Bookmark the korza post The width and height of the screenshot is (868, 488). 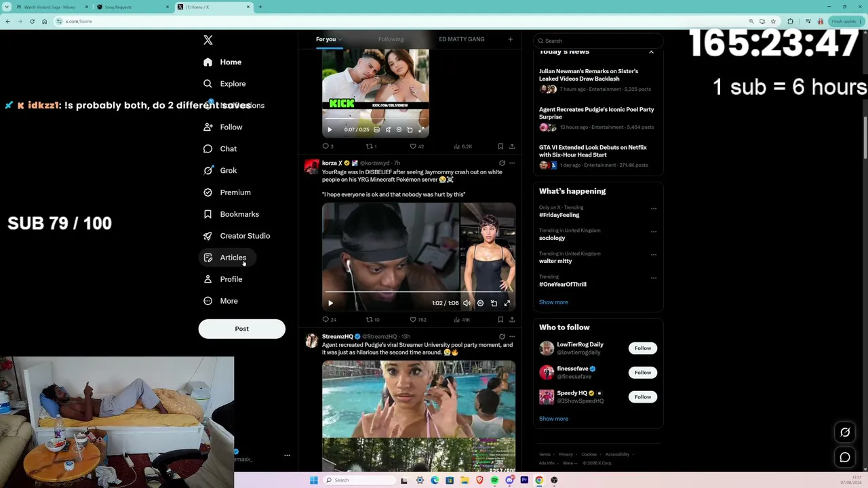[500, 320]
